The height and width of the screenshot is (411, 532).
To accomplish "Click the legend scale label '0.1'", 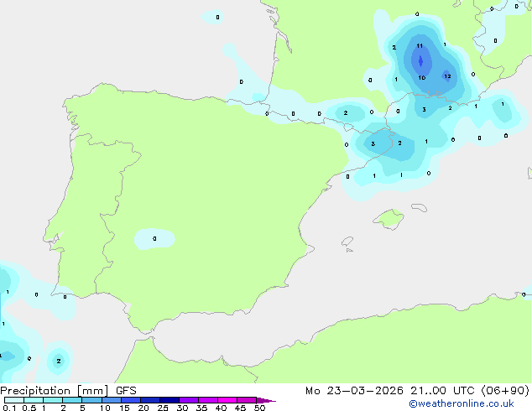I will click(9, 408).
